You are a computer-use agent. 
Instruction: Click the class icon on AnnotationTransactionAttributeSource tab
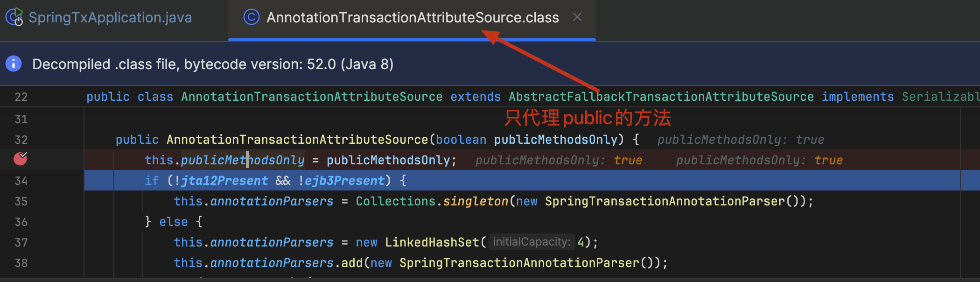coord(251,17)
